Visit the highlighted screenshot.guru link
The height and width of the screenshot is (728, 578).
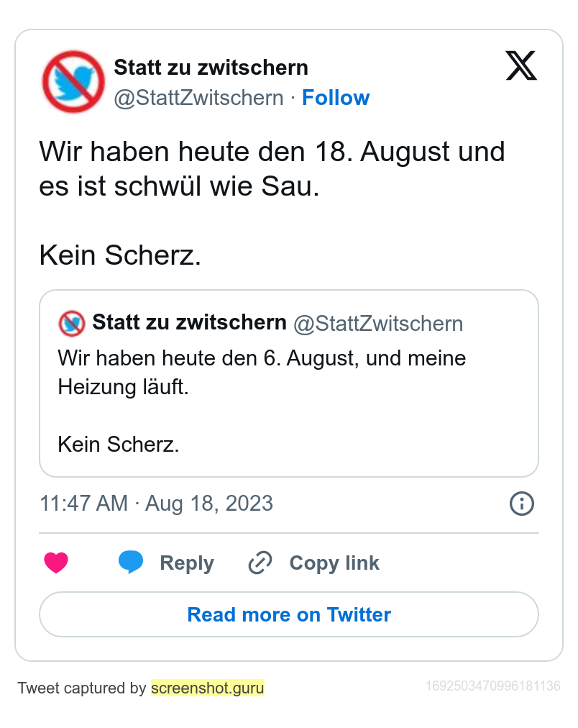[207, 688]
